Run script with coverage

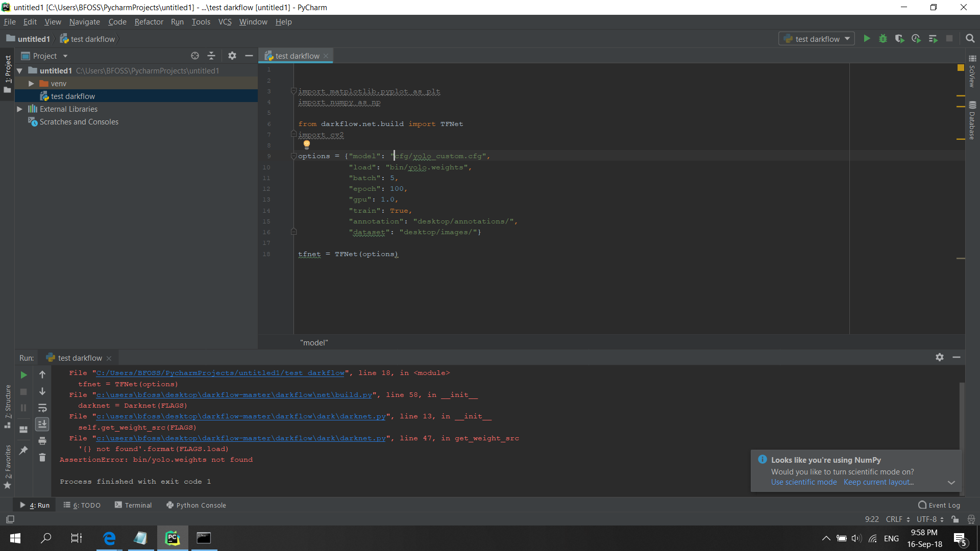(900, 38)
